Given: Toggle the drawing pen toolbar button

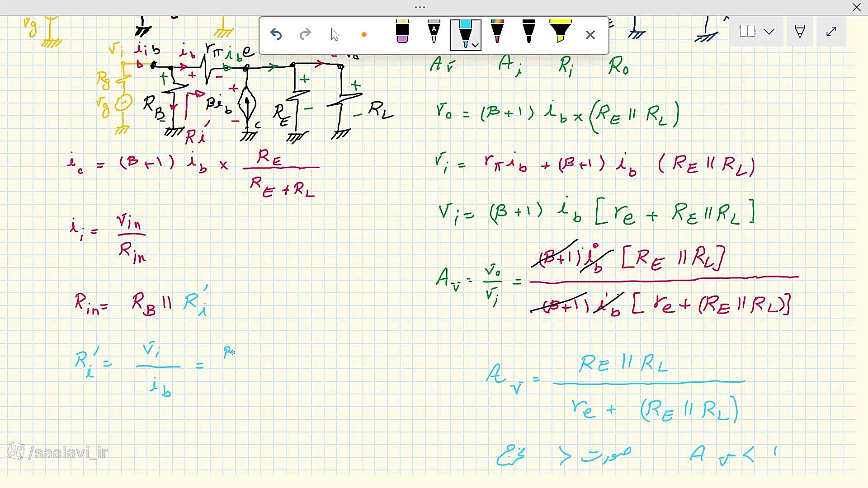Looking at the screenshot, I should tap(800, 32).
